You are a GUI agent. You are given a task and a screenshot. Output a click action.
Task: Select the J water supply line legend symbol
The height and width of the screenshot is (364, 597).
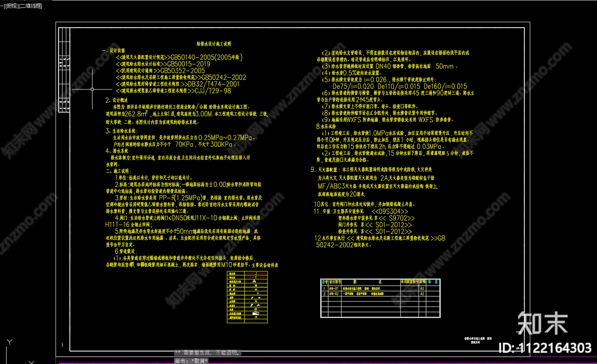click(256, 273)
